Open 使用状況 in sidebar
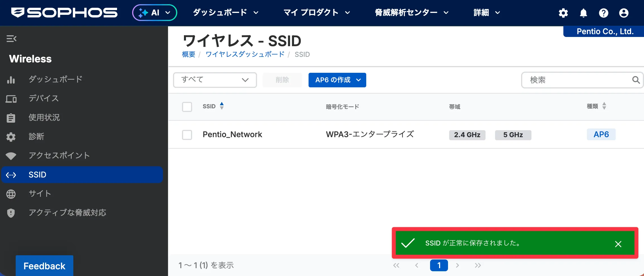The width and height of the screenshot is (644, 276). tap(44, 117)
